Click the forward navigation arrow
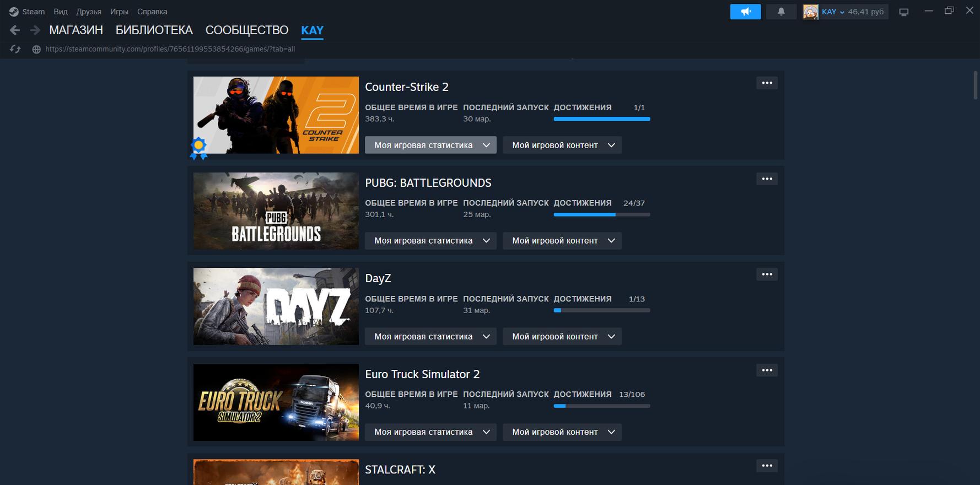 35,30
